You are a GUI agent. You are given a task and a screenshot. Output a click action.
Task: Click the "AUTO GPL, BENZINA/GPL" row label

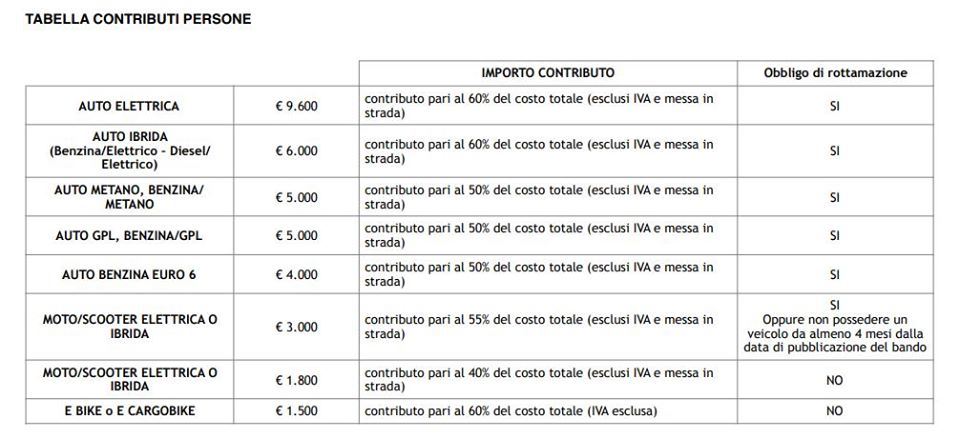click(x=129, y=236)
